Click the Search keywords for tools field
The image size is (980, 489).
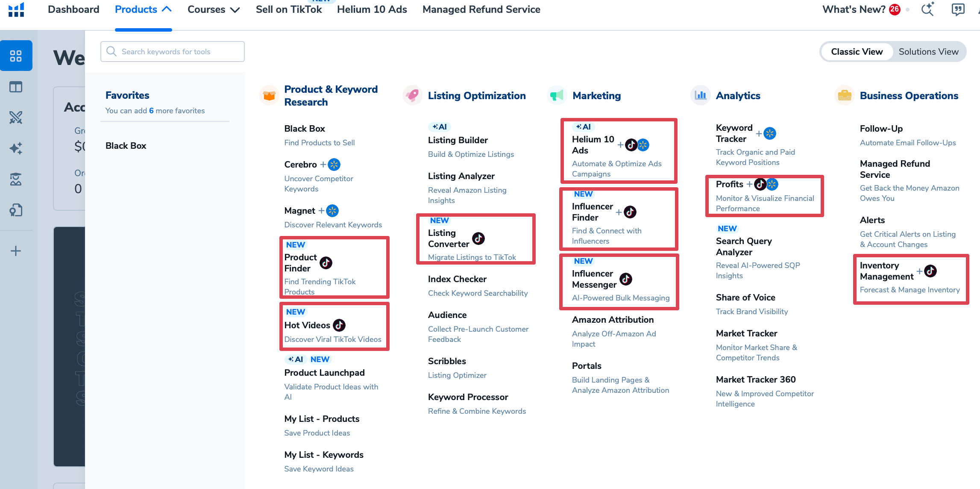[173, 52]
